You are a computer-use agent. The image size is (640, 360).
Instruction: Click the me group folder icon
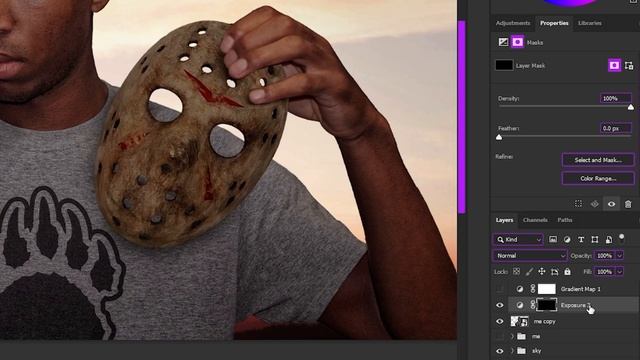(x=521, y=336)
